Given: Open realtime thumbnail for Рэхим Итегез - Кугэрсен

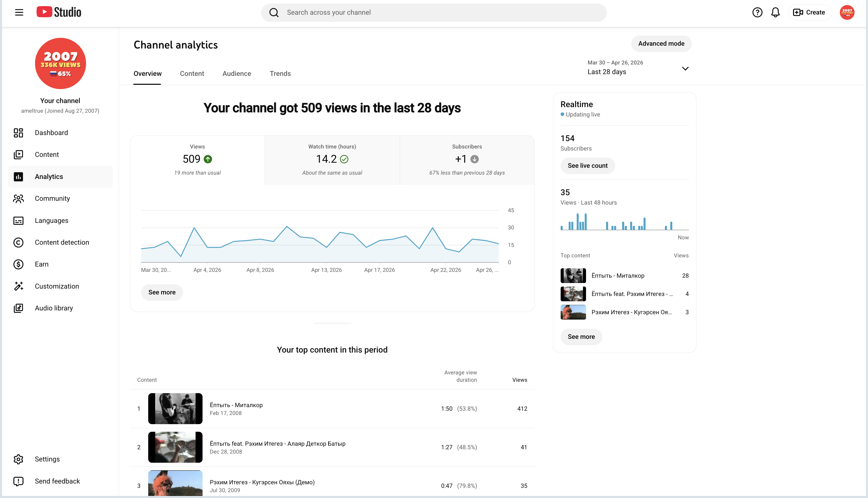Looking at the screenshot, I should (573, 312).
